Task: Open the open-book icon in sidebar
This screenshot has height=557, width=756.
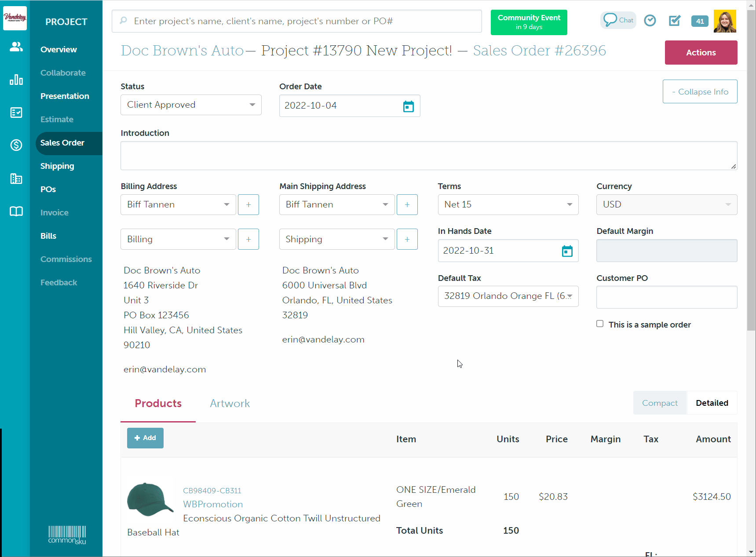Action: (x=16, y=211)
